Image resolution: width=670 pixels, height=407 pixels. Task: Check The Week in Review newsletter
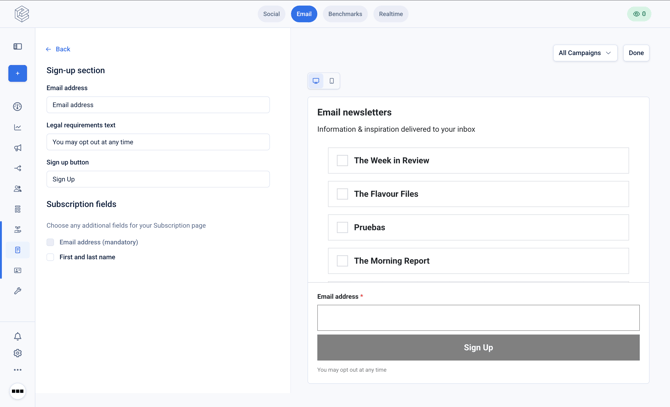pyautogui.click(x=342, y=161)
